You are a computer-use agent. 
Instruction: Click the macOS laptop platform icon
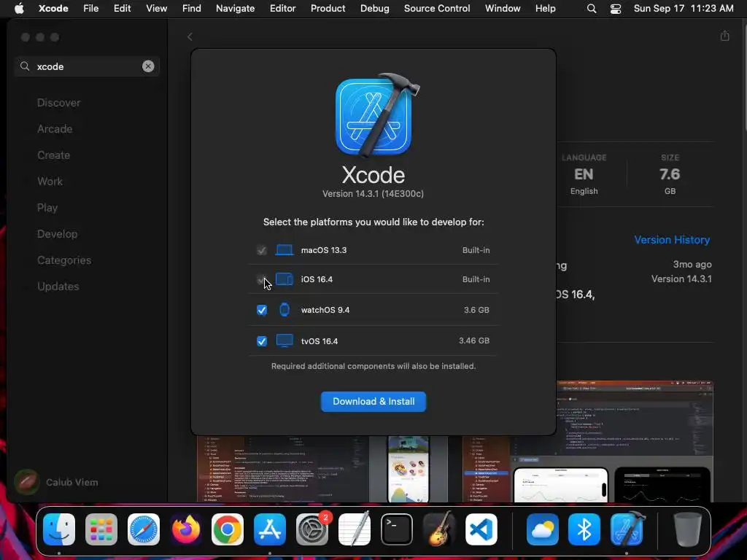285,250
